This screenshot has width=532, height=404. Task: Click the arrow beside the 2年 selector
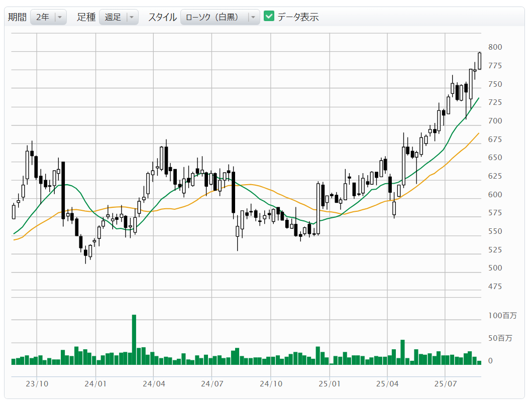pyautogui.click(x=60, y=17)
